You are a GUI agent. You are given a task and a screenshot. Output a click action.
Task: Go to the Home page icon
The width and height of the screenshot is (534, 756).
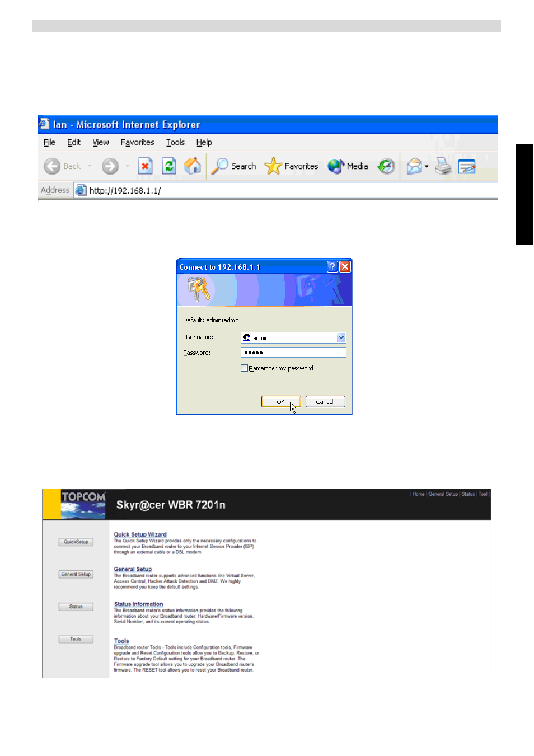193,166
